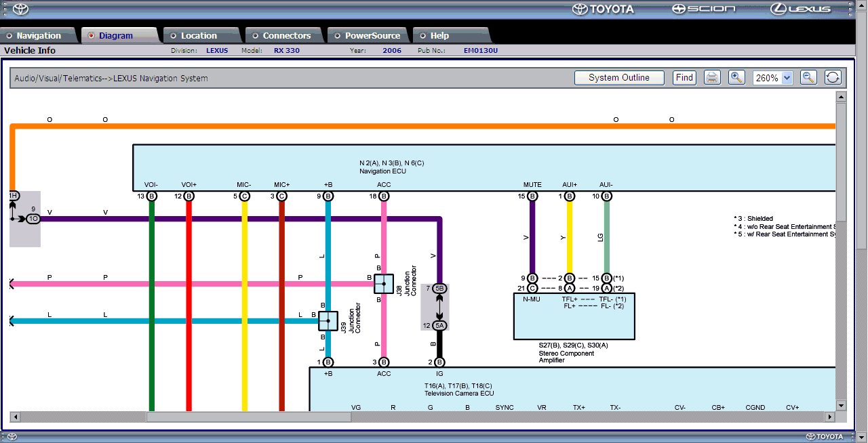Click the Vehicle Info label
The height and width of the screenshot is (443, 868).
pyautogui.click(x=30, y=51)
